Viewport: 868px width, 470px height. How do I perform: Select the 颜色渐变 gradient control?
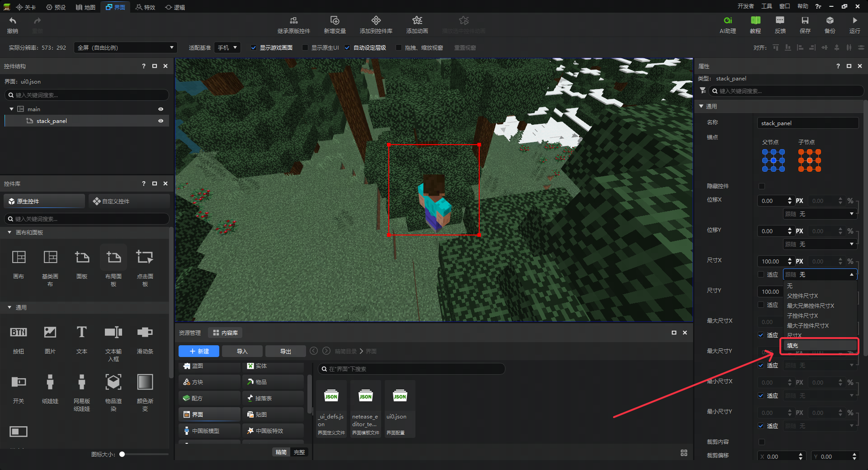click(x=145, y=382)
